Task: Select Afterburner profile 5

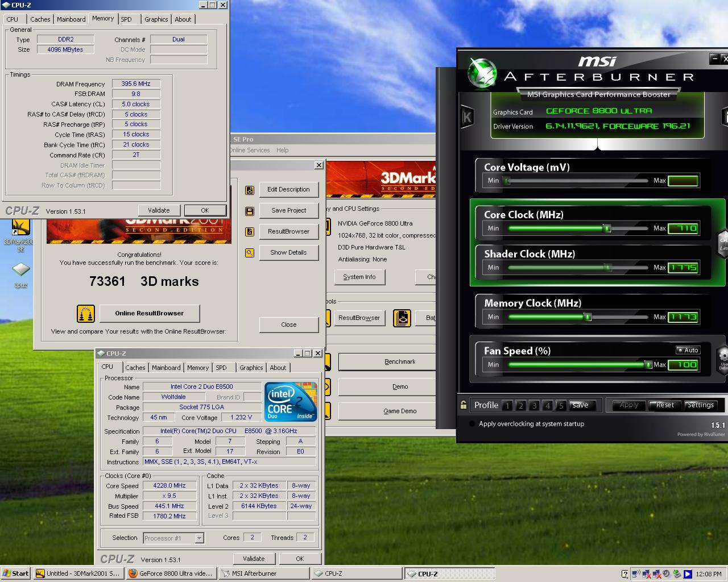Action: pyautogui.click(x=561, y=406)
